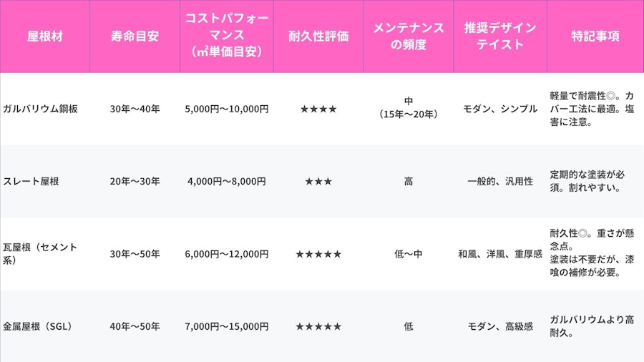Click the 4,000円〜8,000円 price cell
This screenshot has width=644, height=362.
pos(226,182)
